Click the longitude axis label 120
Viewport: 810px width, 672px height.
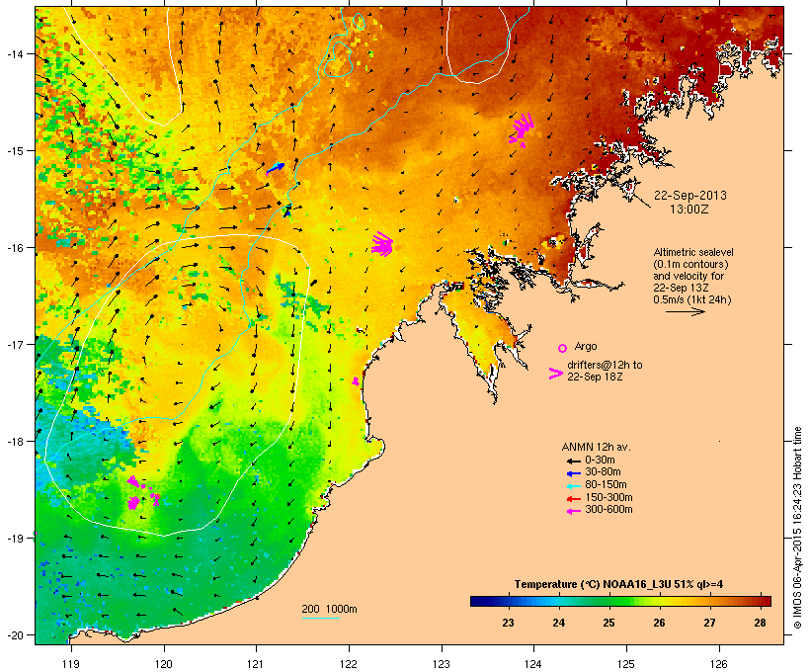[x=164, y=664]
